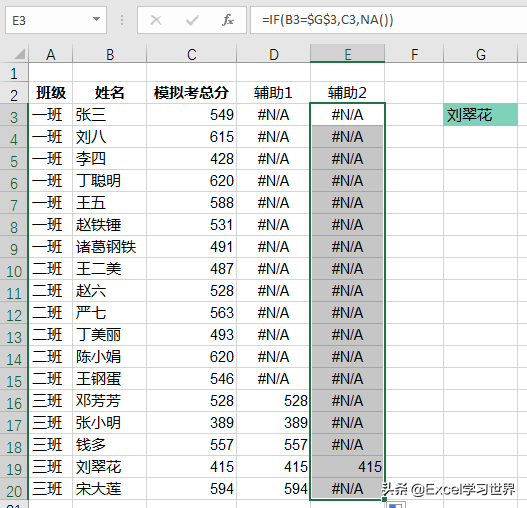Select the name cell 刘八

point(110,136)
